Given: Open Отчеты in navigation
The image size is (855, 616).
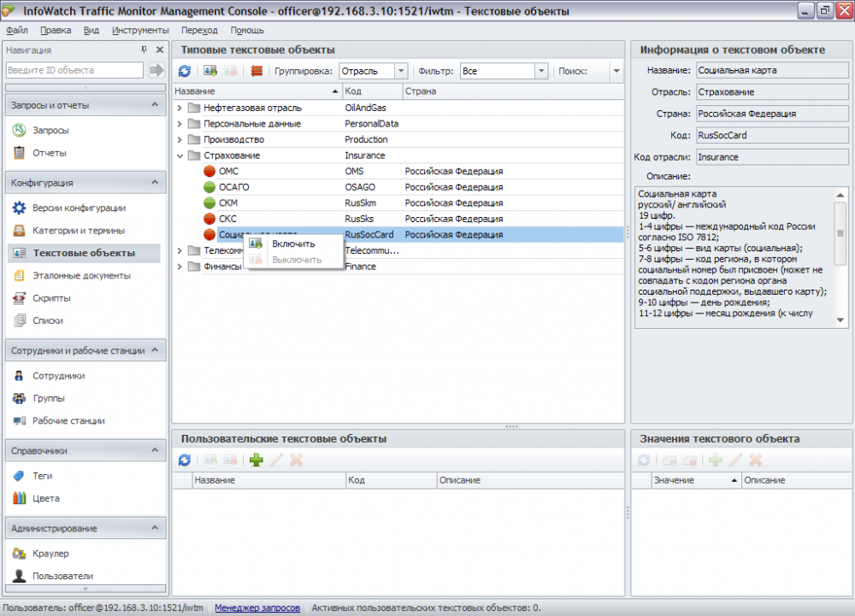Looking at the screenshot, I should point(50,153).
